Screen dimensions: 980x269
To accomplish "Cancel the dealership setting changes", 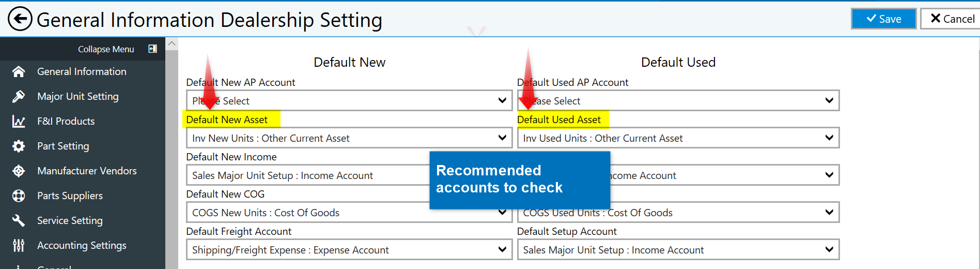I will tap(952, 19).
